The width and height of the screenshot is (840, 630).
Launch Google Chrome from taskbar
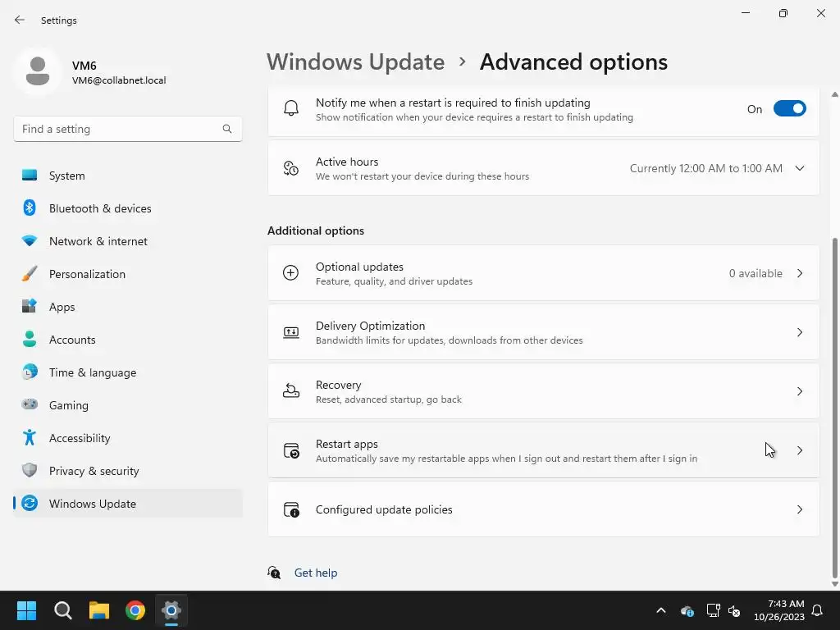(x=135, y=610)
